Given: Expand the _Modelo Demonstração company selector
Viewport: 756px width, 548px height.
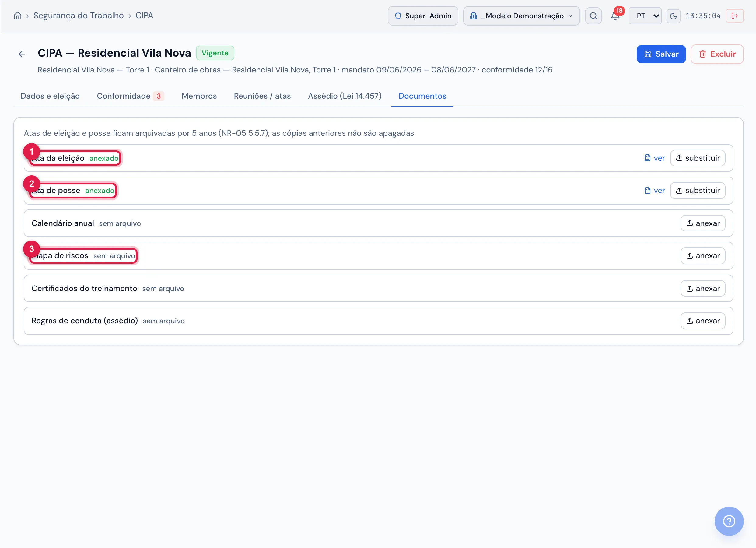Looking at the screenshot, I should (x=521, y=16).
